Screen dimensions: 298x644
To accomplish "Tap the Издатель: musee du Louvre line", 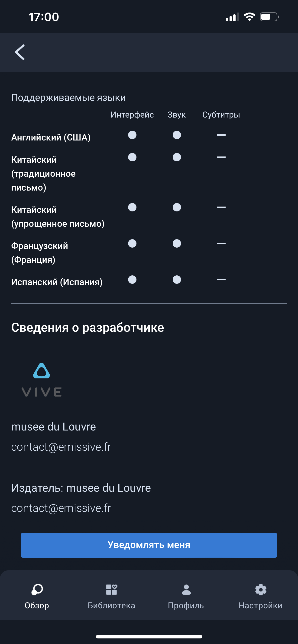I will [81, 488].
